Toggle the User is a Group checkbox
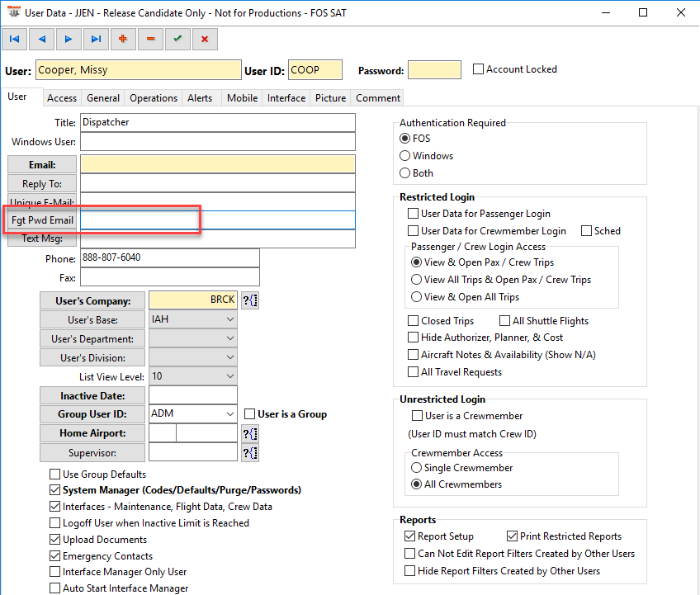Viewport: 700px width, 595px height. pyautogui.click(x=249, y=414)
